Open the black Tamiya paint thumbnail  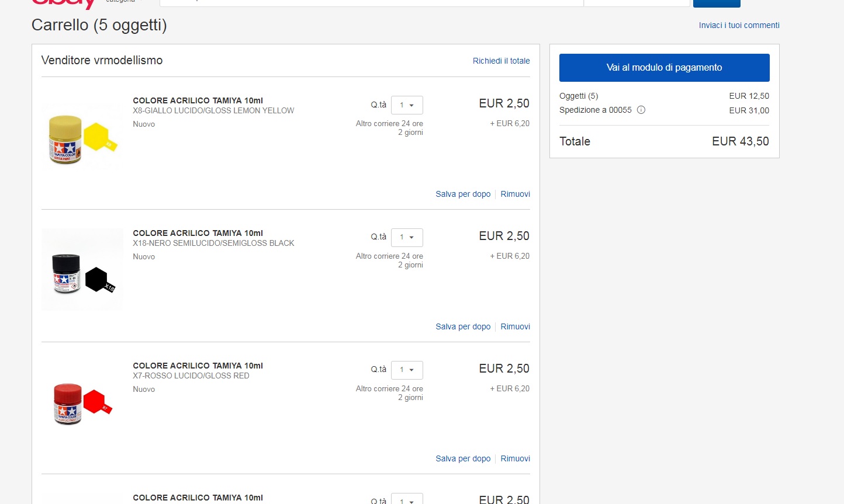[82, 269]
